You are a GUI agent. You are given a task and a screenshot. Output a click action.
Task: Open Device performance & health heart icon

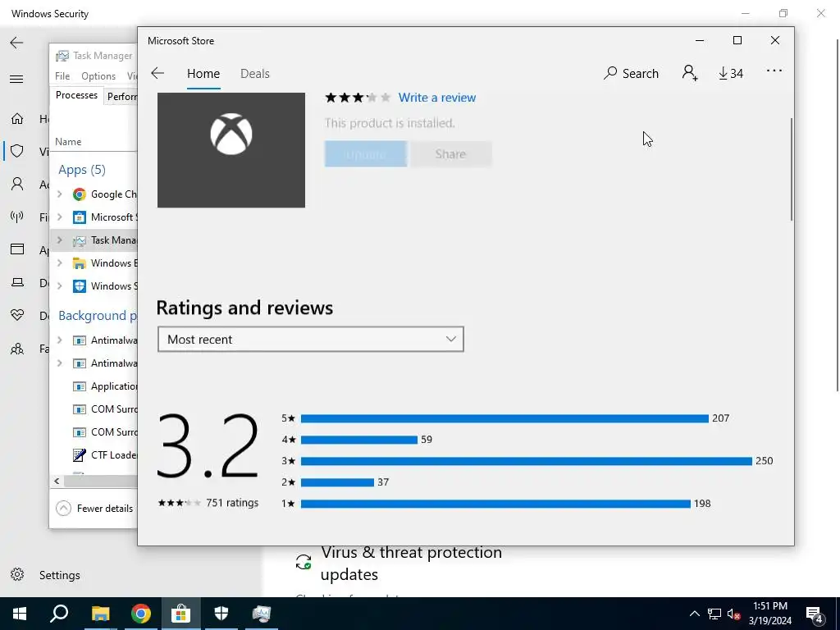point(17,315)
